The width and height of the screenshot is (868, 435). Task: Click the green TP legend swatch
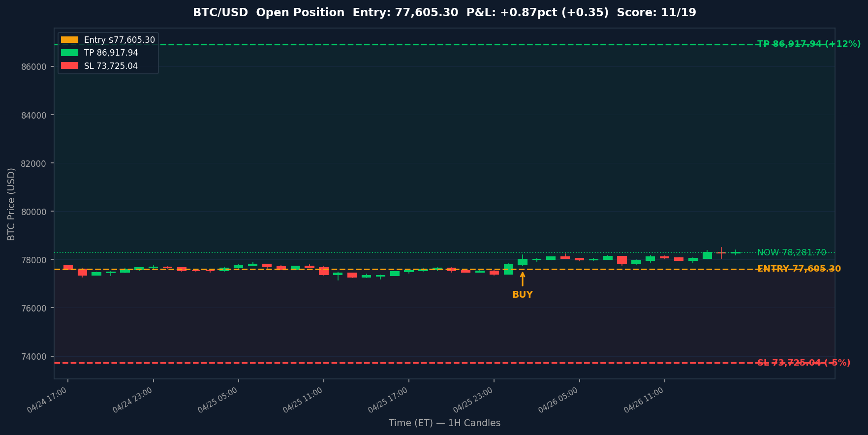point(69,53)
